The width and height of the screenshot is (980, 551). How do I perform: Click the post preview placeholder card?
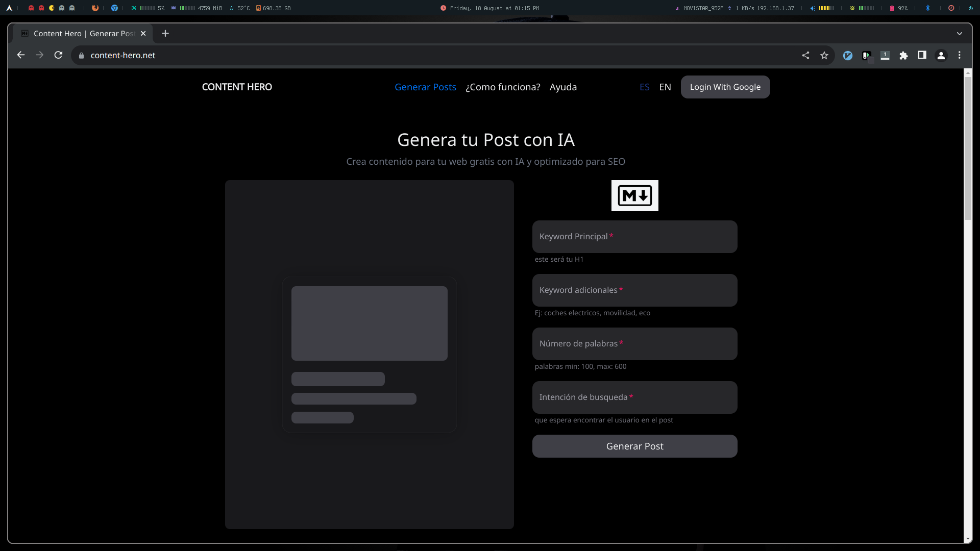[x=370, y=355]
